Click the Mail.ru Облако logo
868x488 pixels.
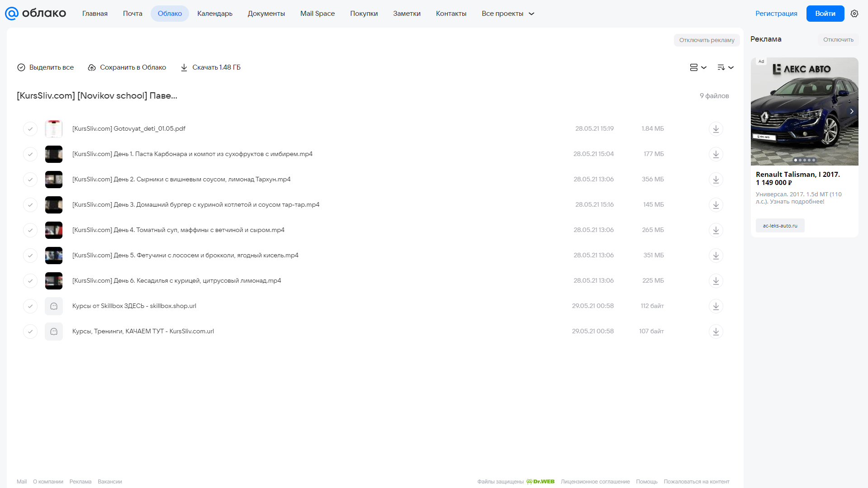coord(35,14)
